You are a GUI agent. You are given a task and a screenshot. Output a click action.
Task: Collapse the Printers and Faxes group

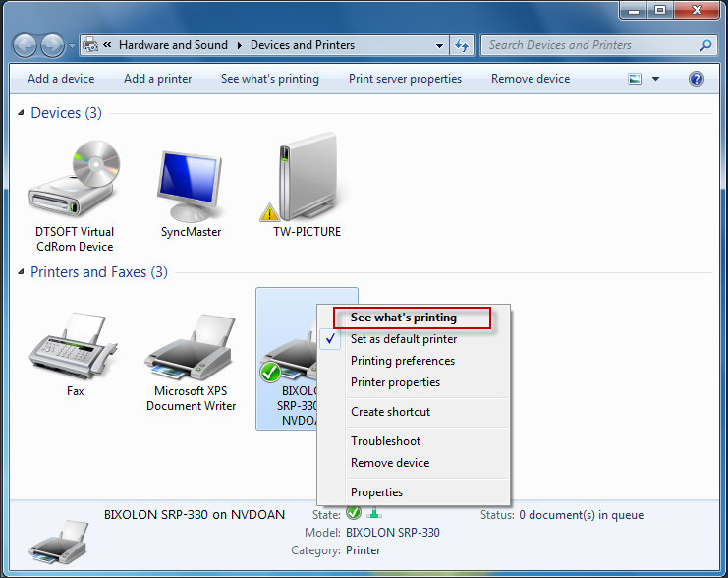point(22,272)
